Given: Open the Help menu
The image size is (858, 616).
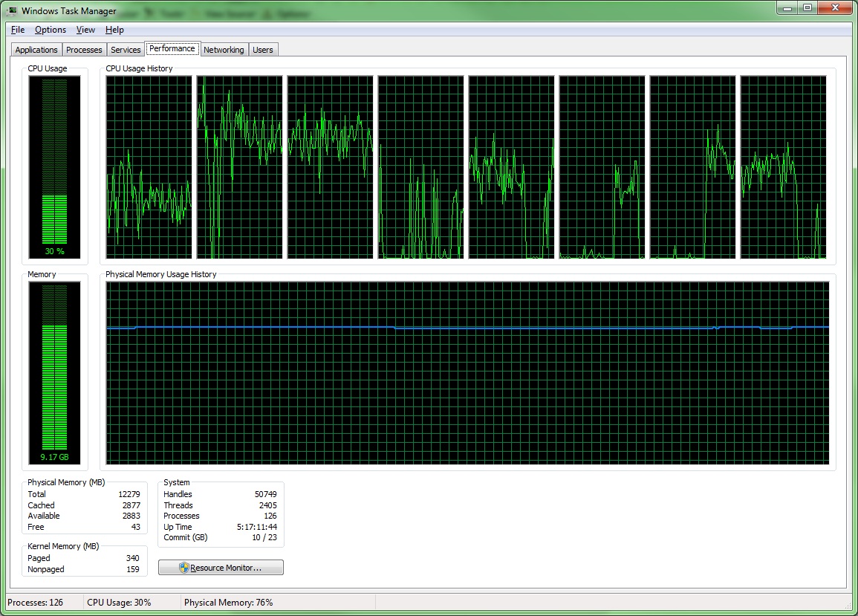Looking at the screenshot, I should click(x=114, y=30).
